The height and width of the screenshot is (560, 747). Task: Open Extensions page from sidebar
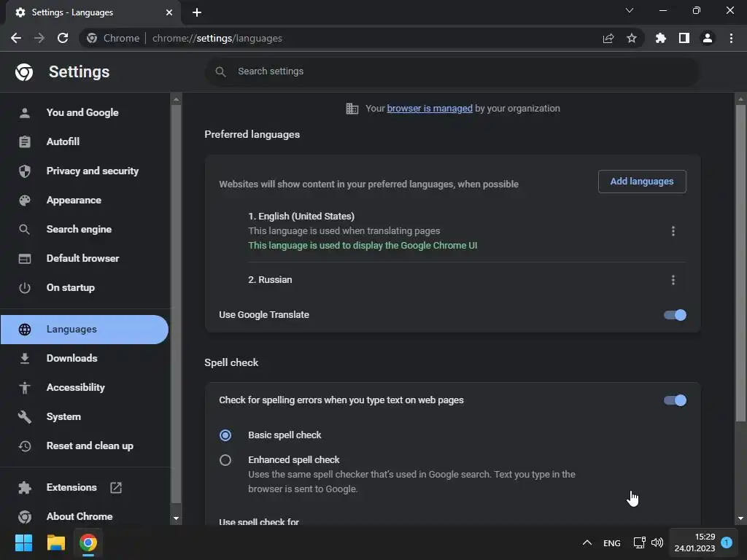(71, 487)
